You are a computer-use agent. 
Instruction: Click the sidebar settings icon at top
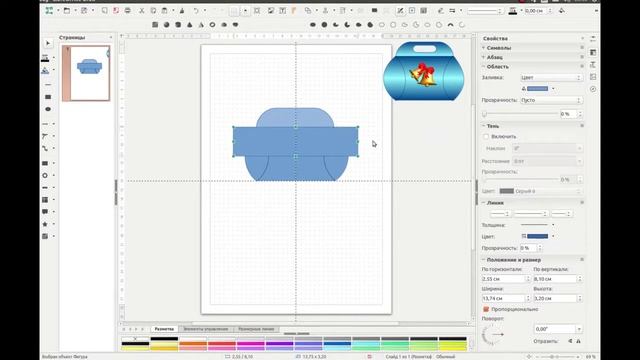[x=593, y=39]
